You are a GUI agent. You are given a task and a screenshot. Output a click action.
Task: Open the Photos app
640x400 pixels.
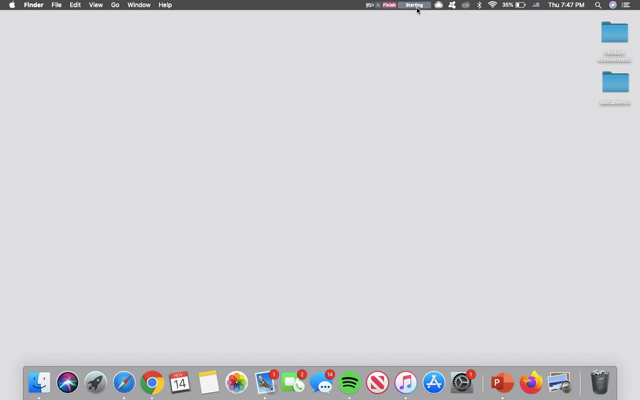click(x=236, y=382)
